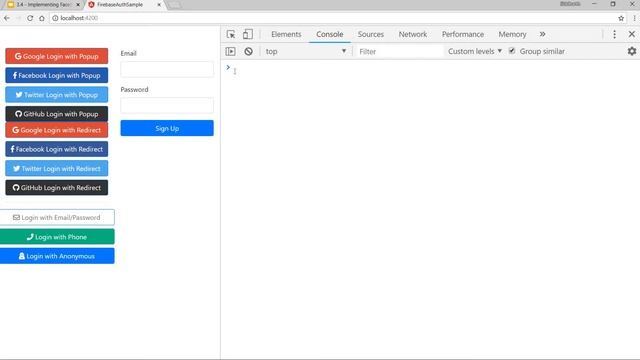Switch to the Network tab

pos(413,34)
